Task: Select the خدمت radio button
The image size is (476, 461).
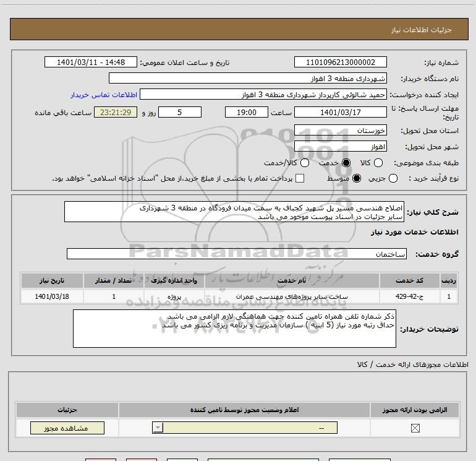Action: click(x=346, y=163)
